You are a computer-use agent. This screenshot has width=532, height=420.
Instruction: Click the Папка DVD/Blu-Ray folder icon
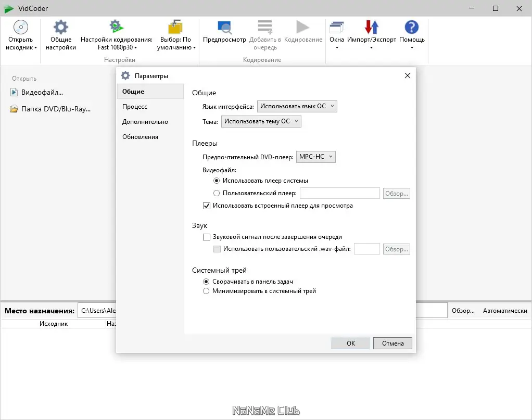pyautogui.click(x=14, y=109)
